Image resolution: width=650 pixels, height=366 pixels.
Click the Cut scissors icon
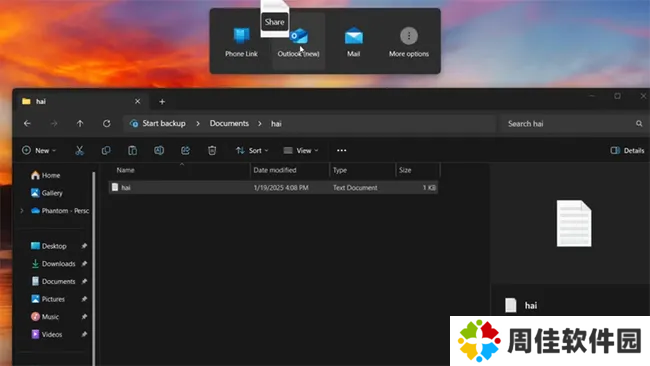pos(79,150)
